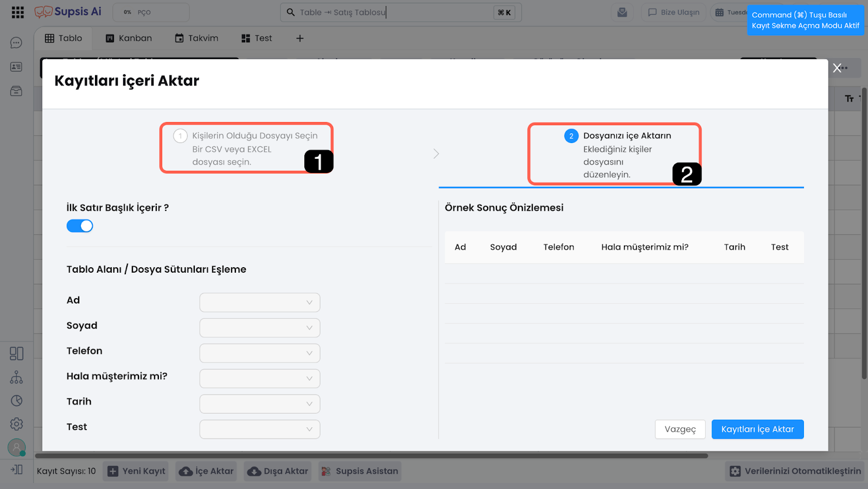Open the settings gear in sidebar
This screenshot has height=489, width=868.
coord(16,424)
